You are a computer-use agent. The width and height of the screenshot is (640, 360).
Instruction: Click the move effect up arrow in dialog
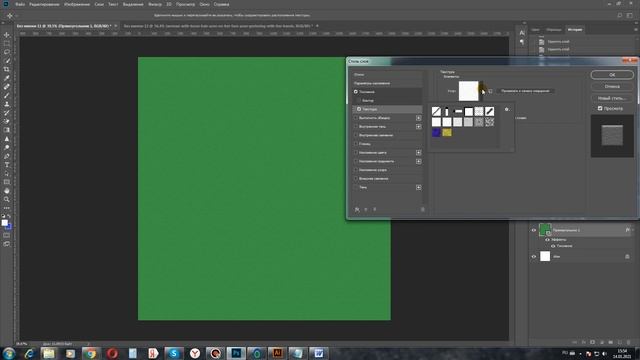click(x=366, y=209)
